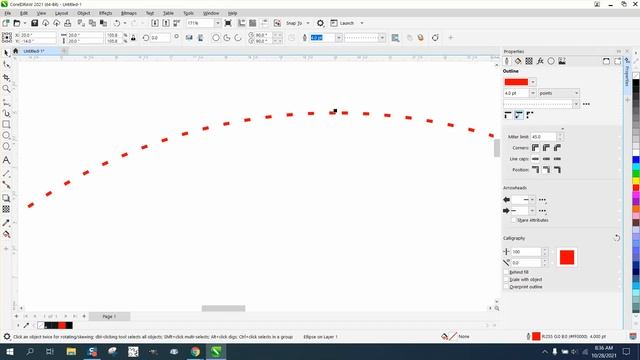Select the Crop tool
The width and height of the screenshot is (640, 360).
[7, 78]
